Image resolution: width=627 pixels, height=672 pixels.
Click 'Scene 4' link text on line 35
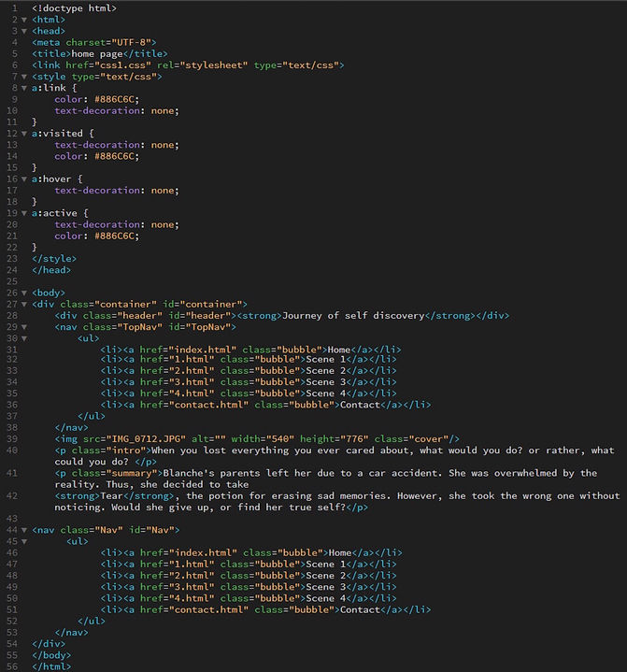click(326, 393)
